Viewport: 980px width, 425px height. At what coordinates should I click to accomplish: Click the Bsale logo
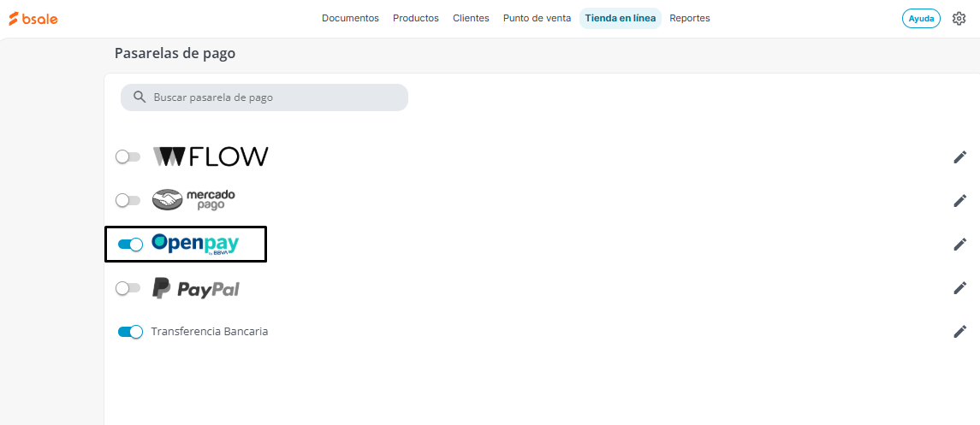(33, 19)
